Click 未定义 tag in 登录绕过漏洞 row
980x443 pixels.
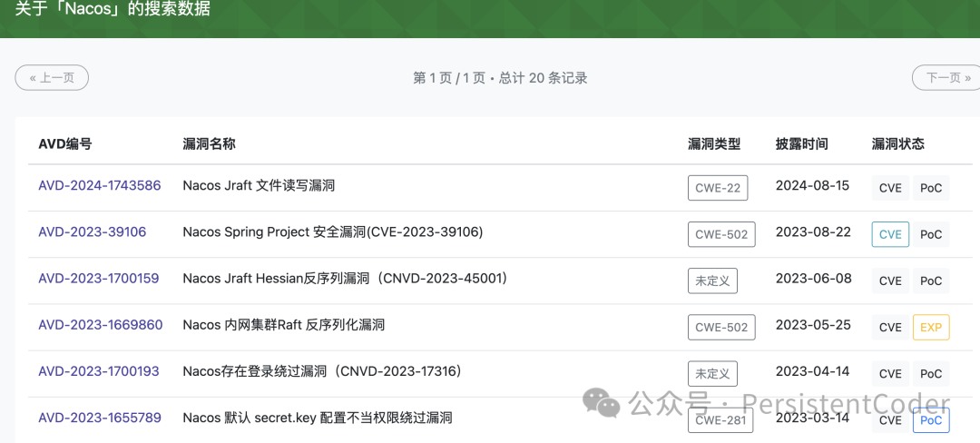712,374
